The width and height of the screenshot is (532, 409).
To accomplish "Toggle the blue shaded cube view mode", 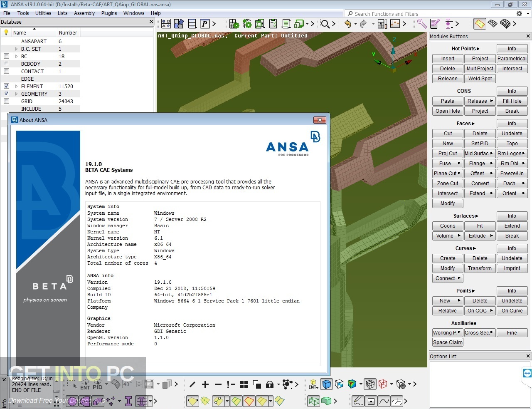I will 327,384.
